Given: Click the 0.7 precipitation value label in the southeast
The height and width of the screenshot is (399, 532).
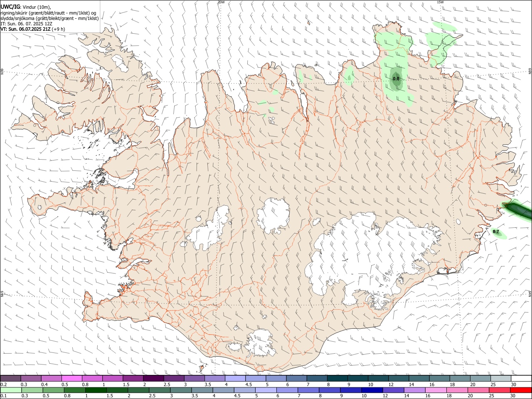Looking at the screenshot, I should (x=496, y=232).
